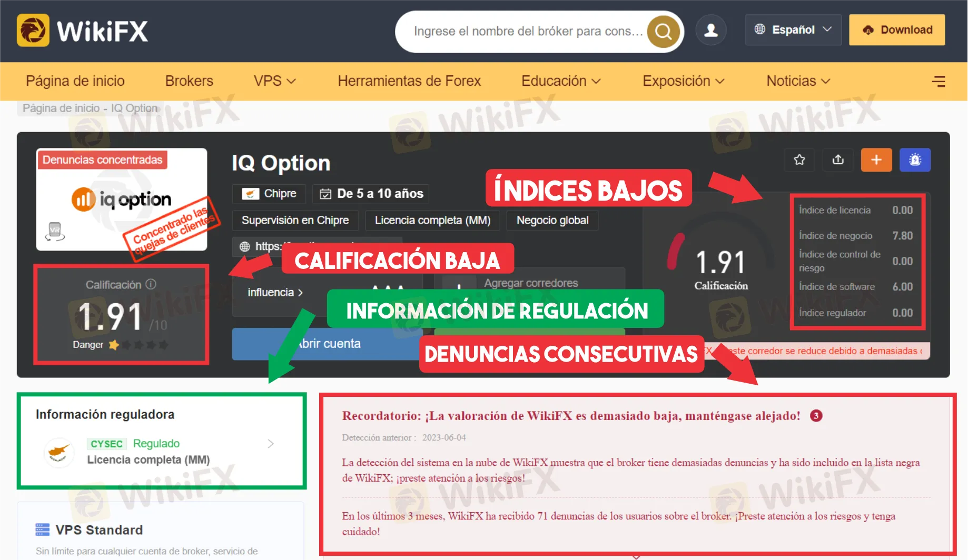Click the Página de inicio breadcrumb
This screenshot has width=968, height=560.
click(x=61, y=108)
